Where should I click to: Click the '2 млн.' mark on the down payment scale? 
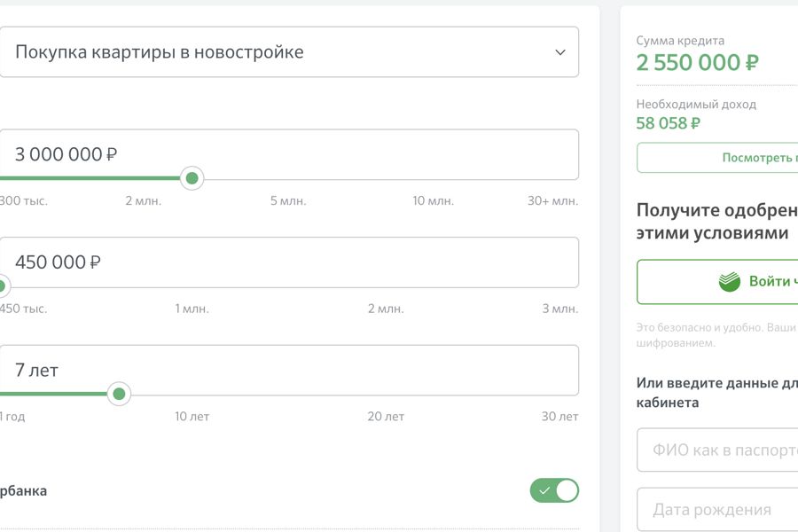(386, 309)
